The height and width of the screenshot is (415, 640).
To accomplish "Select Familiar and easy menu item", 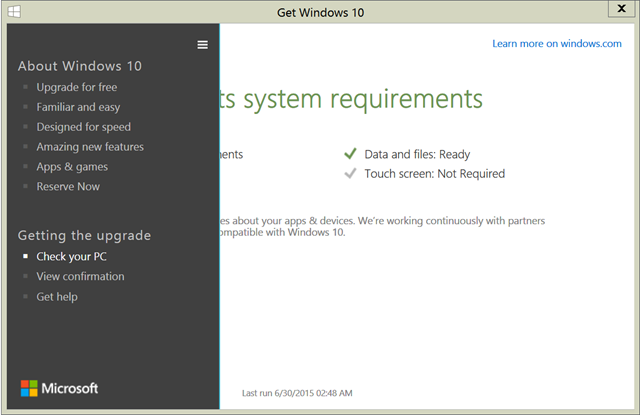I will pyautogui.click(x=78, y=107).
